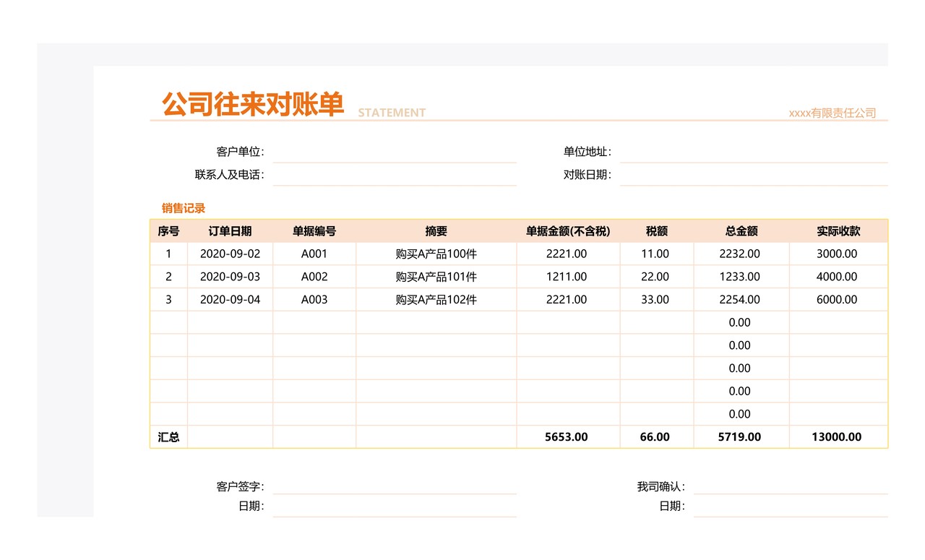The width and height of the screenshot is (925, 560).
Task: Select received cell 3000.00
Action: point(837,254)
